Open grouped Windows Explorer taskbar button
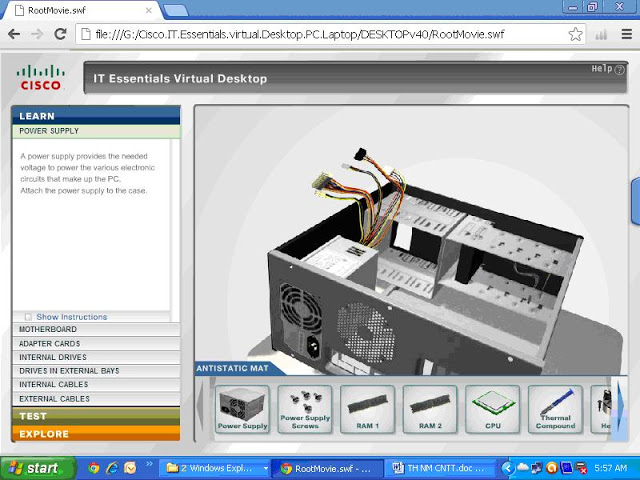Viewport: 640px width, 480px height. coord(214,468)
